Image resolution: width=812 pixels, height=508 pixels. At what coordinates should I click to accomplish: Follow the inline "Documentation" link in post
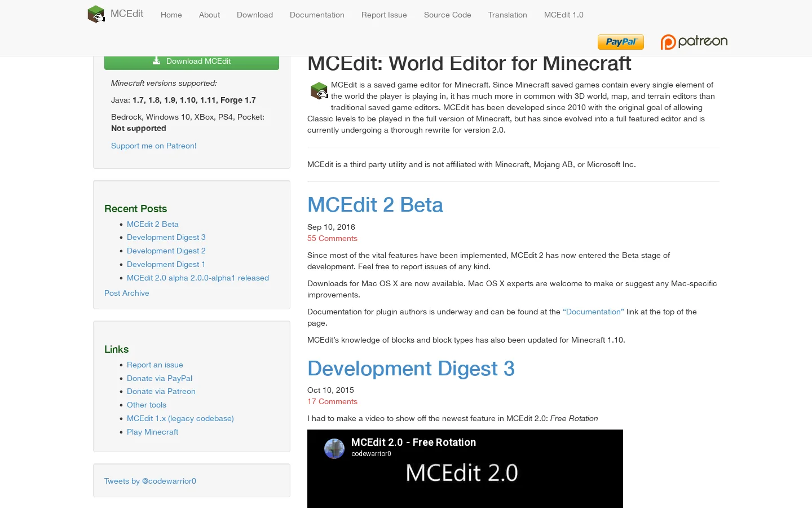pyautogui.click(x=593, y=312)
